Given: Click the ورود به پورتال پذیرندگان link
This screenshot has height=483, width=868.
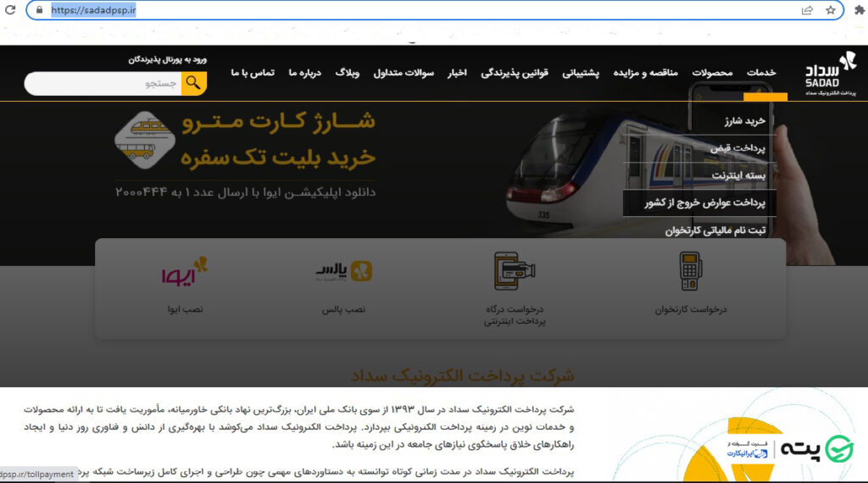Looking at the screenshot, I should [x=168, y=59].
